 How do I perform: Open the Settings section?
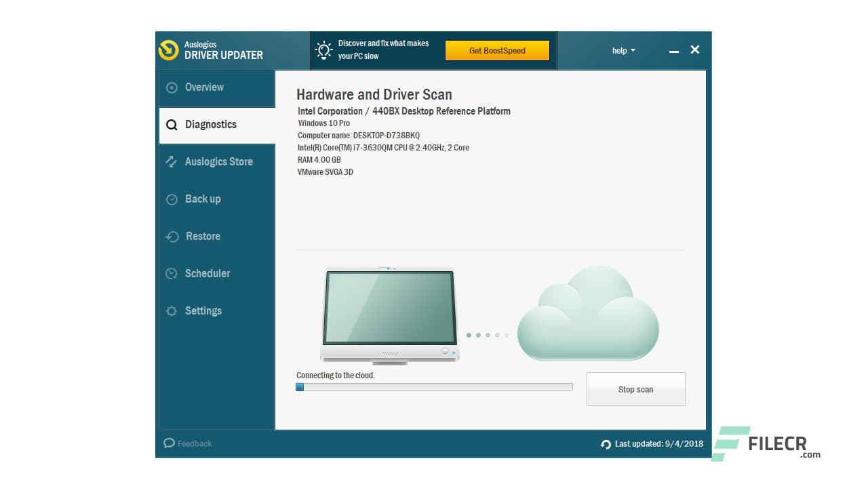coord(203,311)
